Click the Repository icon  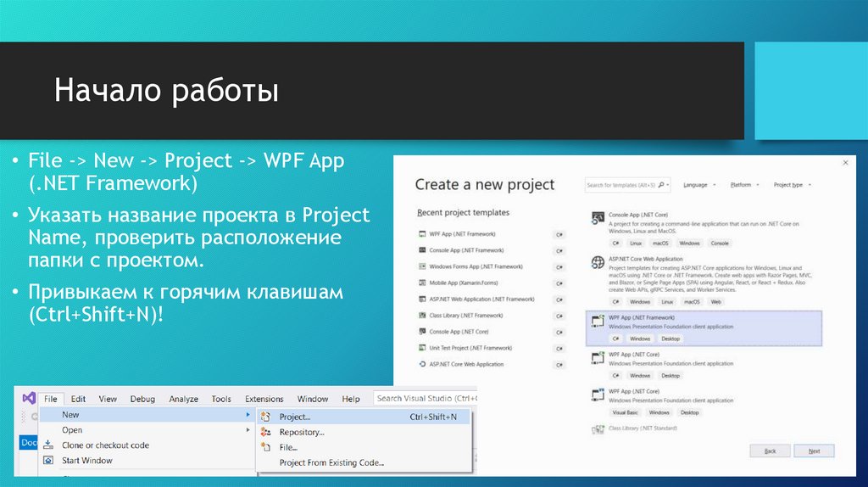(x=265, y=432)
